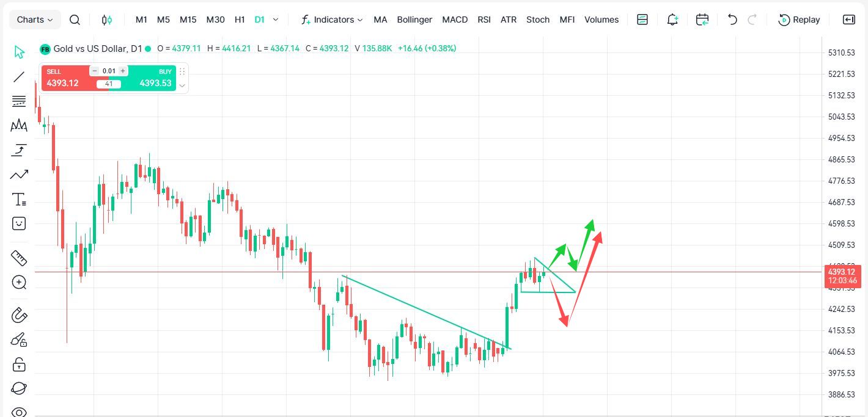
Task: Add the Stoch indicator
Action: tap(538, 20)
